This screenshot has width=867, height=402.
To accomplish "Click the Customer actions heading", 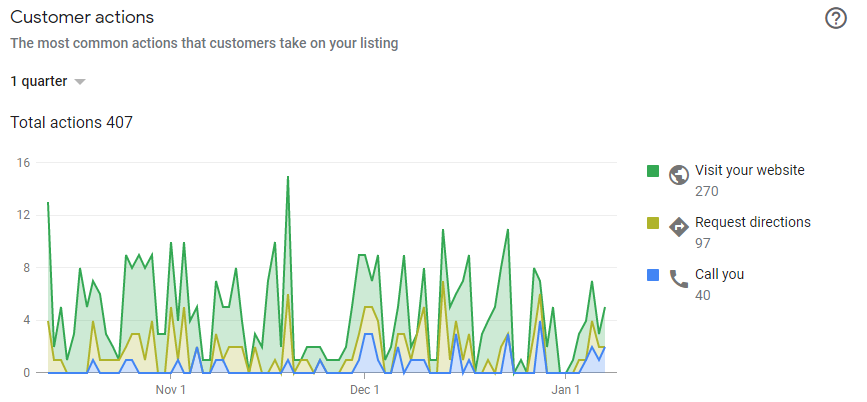I will click(x=82, y=17).
